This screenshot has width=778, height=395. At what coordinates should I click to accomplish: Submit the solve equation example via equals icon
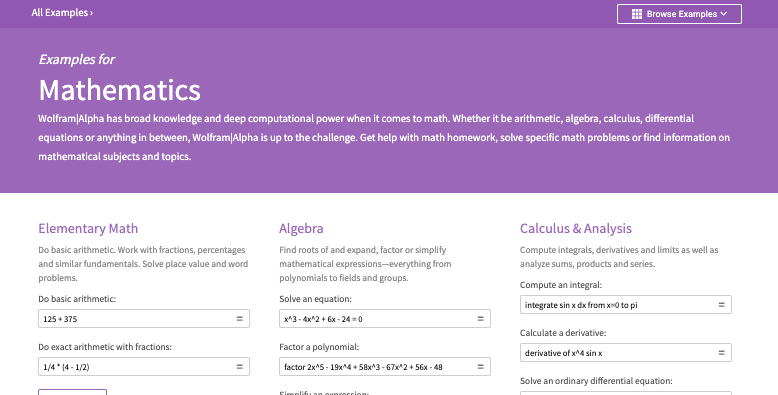tap(480, 319)
